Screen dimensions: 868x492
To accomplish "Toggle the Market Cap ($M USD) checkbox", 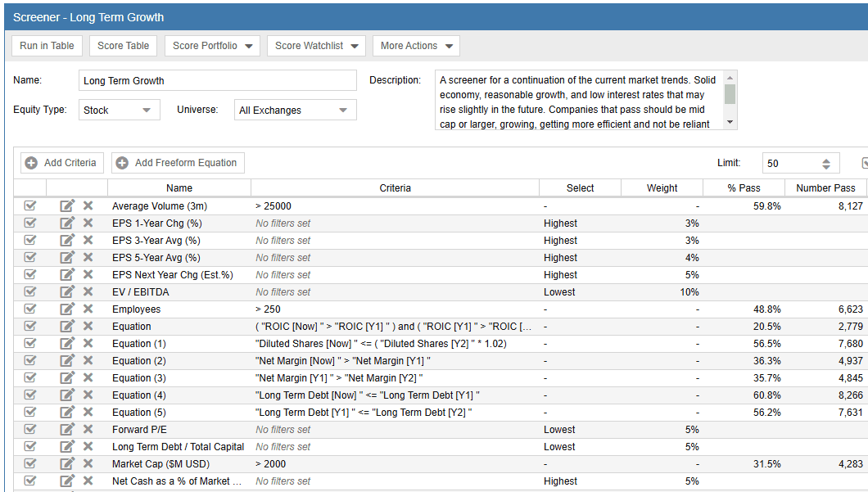I will tap(30, 463).
